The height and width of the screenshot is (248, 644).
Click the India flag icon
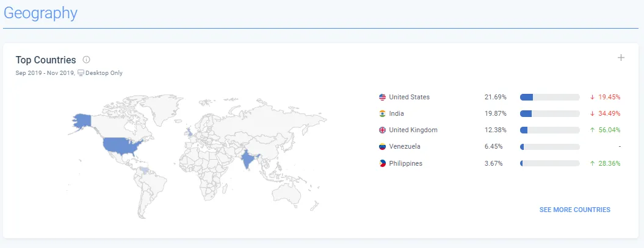382,113
